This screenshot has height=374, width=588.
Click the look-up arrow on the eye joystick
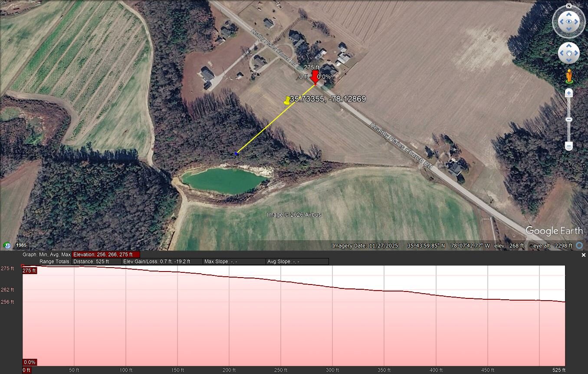(568, 14)
